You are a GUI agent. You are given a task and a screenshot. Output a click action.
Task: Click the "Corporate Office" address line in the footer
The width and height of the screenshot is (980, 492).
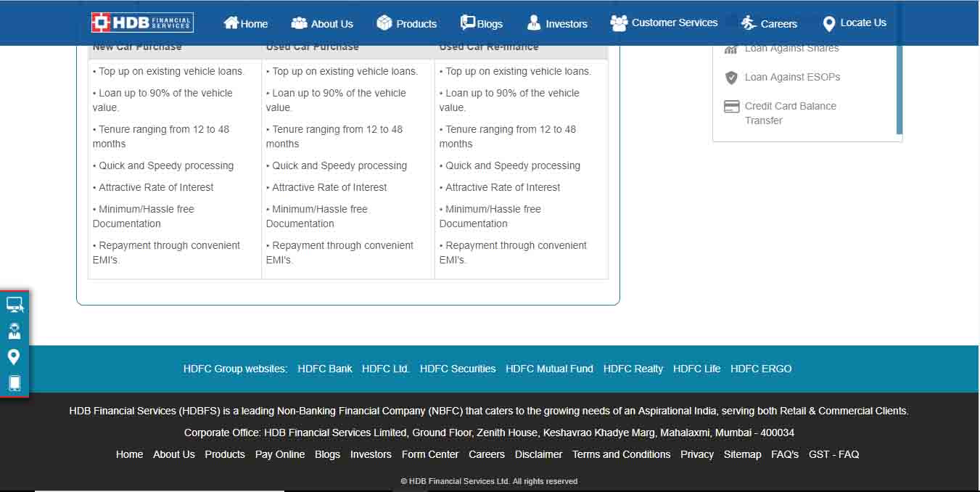click(489, 432)
